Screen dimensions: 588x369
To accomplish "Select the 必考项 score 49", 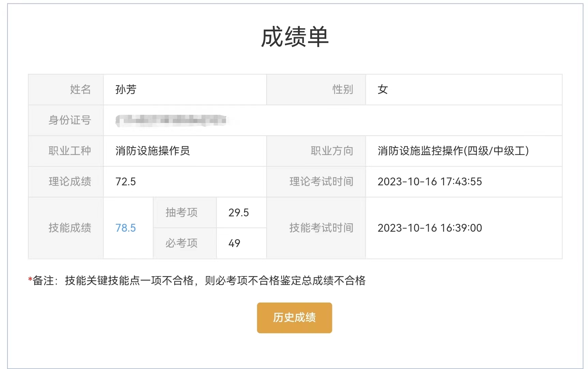I will [234, 243].
